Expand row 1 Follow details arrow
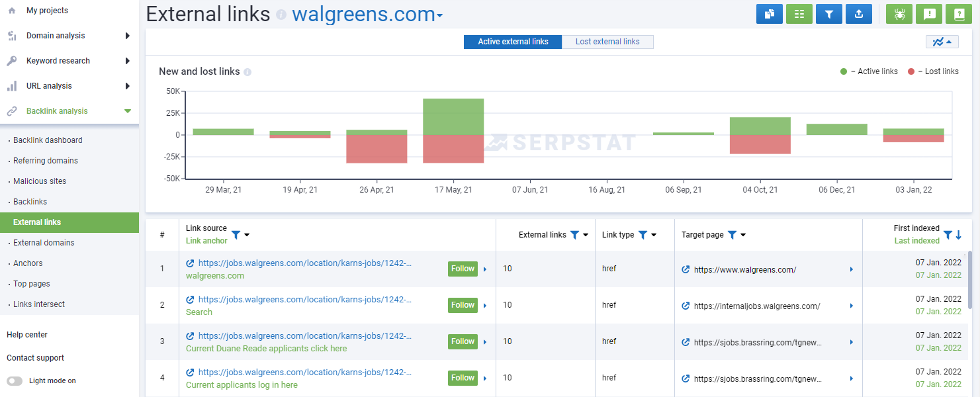Viewport: 980px width, 397px height. [485, 269]
